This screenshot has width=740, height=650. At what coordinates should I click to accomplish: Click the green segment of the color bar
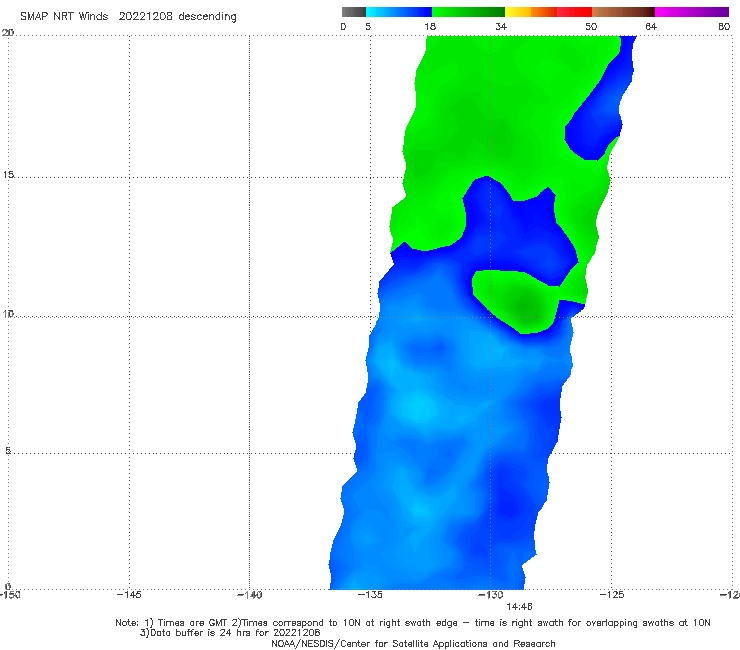(468, 12)
